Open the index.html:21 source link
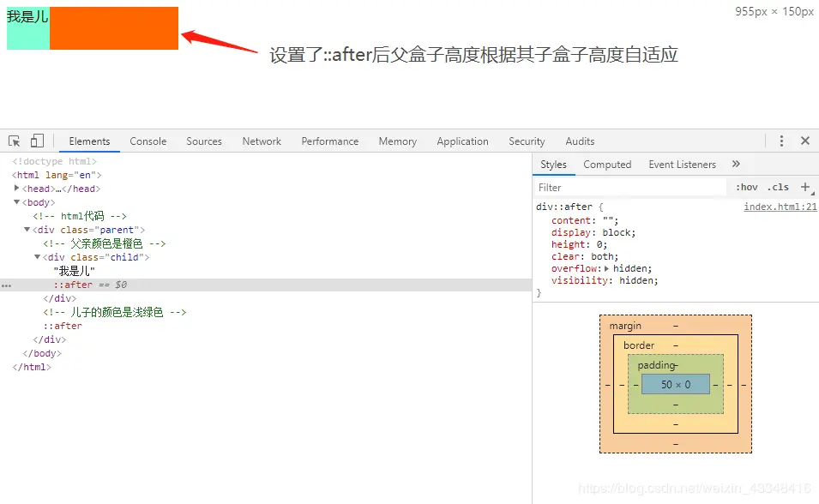 click(x=780, y=207)
